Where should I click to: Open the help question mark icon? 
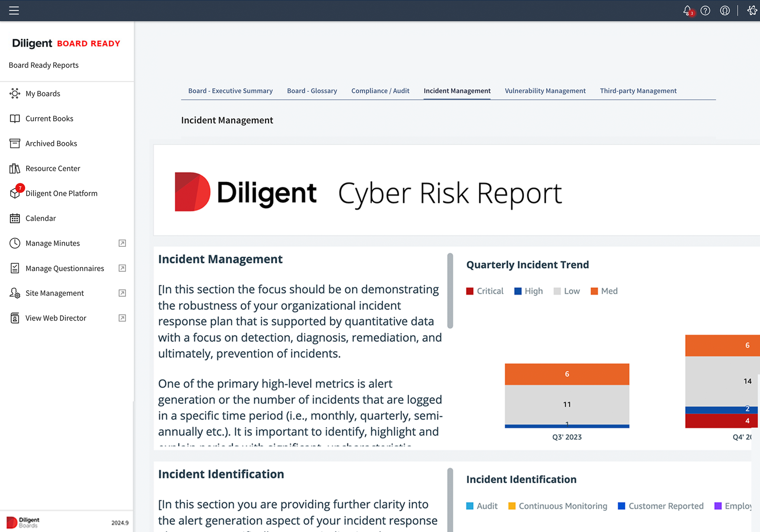pos(705,11)
